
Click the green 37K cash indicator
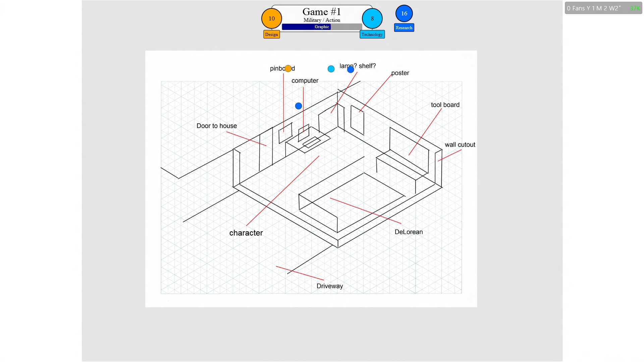(x=635, y=8)
